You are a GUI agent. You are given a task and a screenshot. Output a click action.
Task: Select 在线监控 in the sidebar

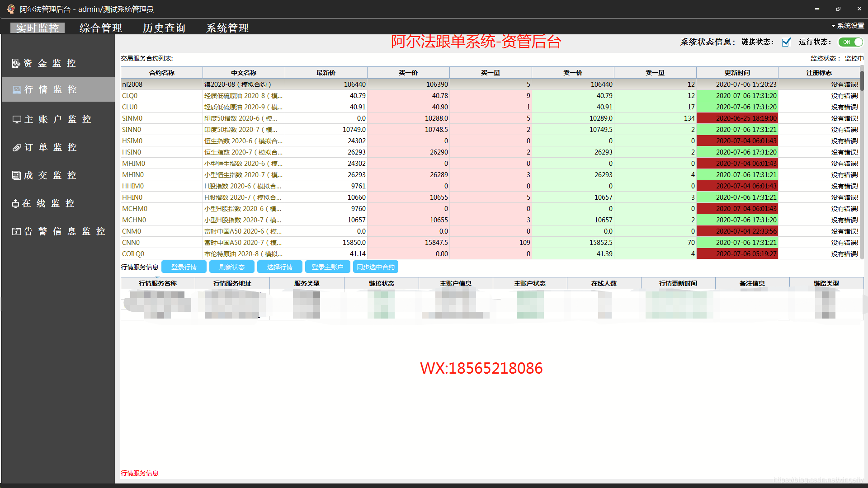coord(58,203)
